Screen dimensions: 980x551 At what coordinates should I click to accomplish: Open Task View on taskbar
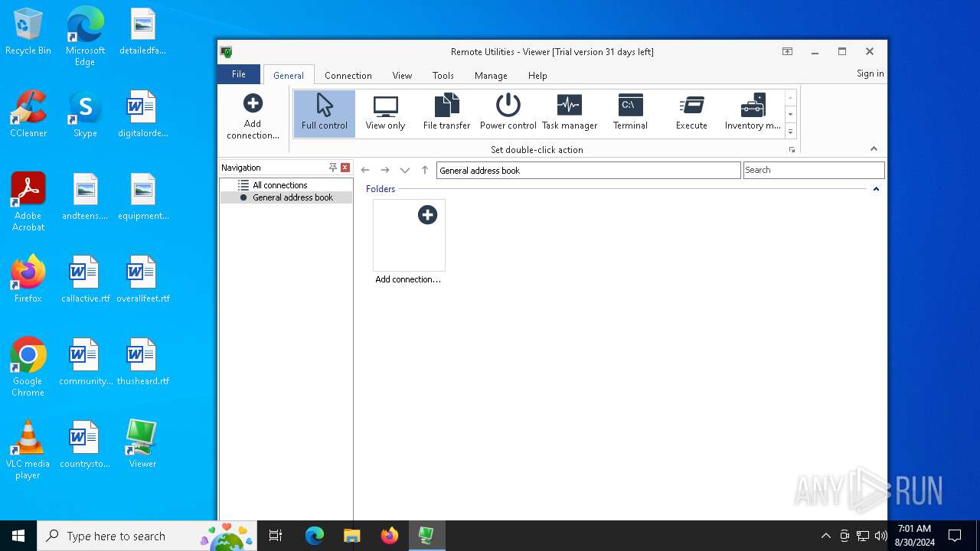[x=276, y=536]
